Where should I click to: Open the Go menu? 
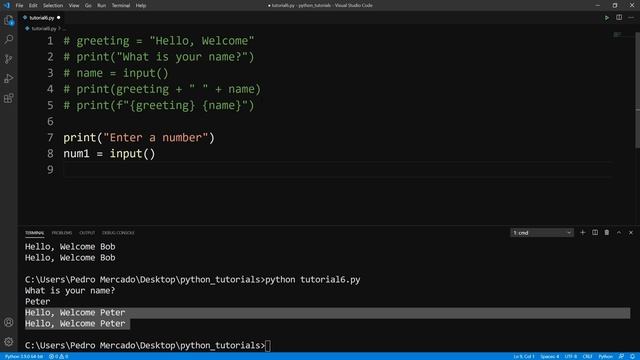coord(88,5)
